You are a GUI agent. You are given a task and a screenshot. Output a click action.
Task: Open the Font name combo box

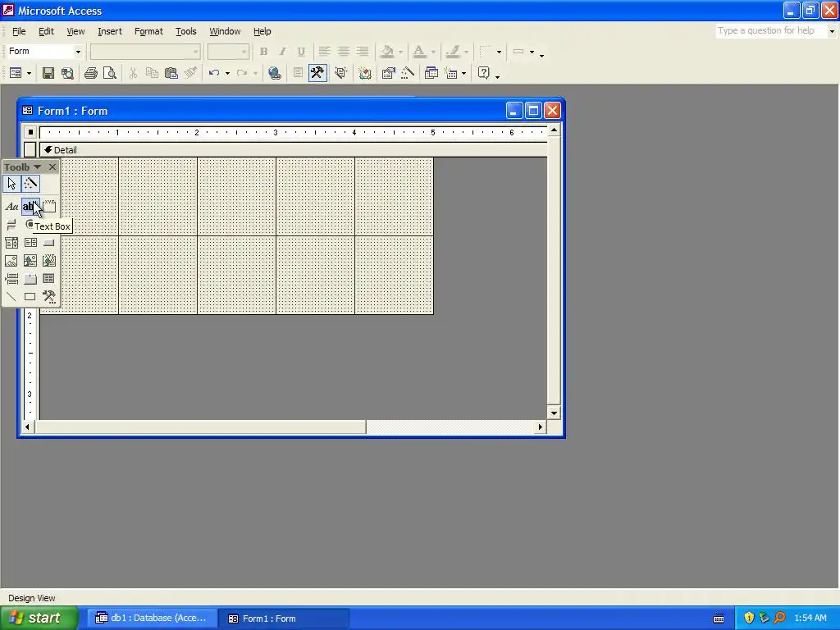pyautogui.click(x=145, y=52)
